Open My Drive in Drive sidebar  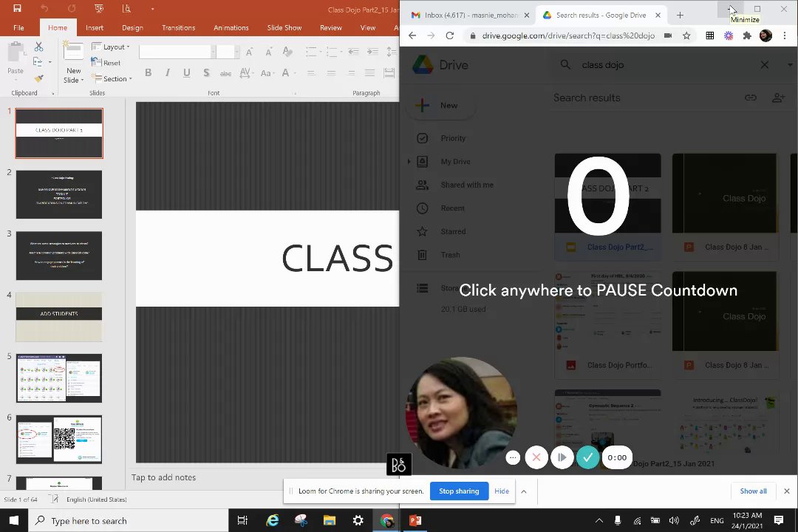pos(455,161)
